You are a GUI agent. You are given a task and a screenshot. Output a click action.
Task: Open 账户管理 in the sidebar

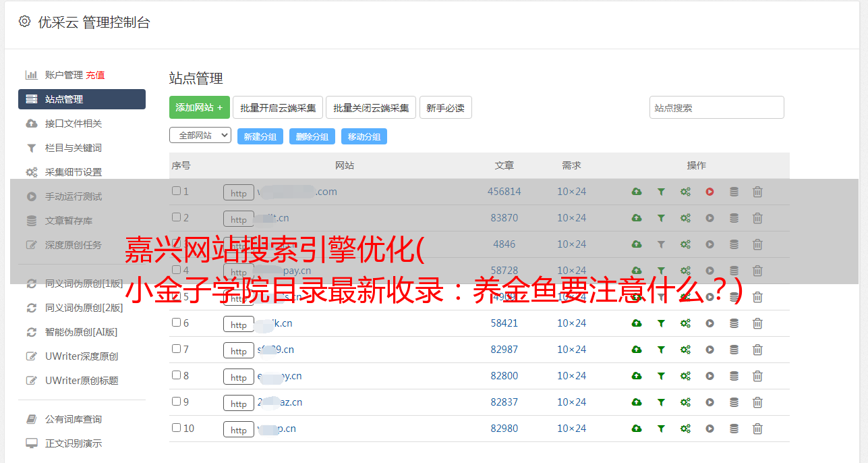(x=64, y=75)
